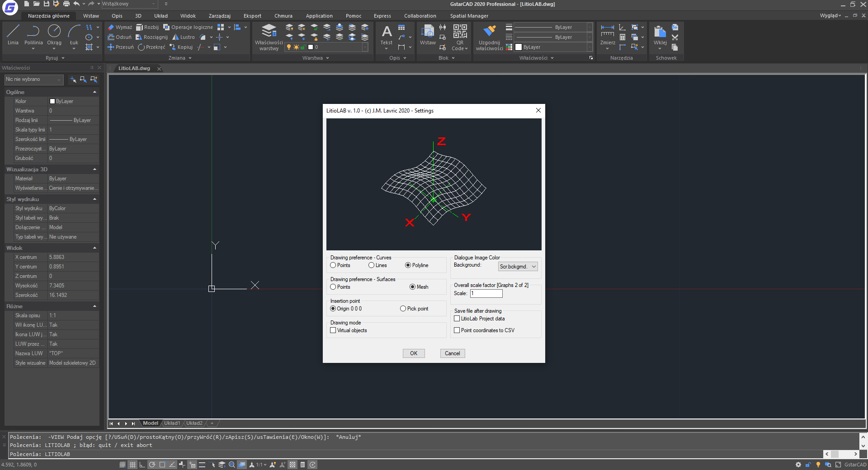Viewport: 868px width, 470px height.
Task: Select Origin 0 0 0 insertion point
Action: tap(346, 309)
